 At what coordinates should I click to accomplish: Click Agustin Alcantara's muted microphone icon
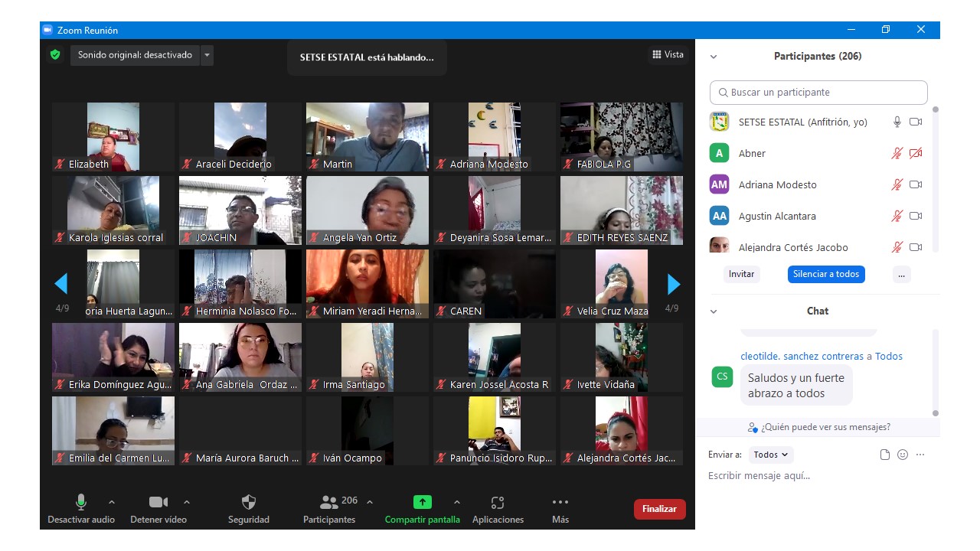[897, 216]
